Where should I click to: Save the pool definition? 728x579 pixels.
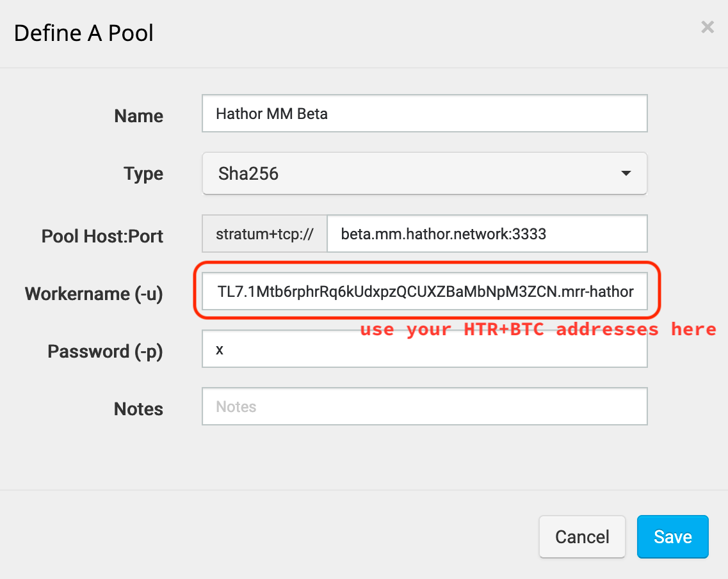coord(673,537)
